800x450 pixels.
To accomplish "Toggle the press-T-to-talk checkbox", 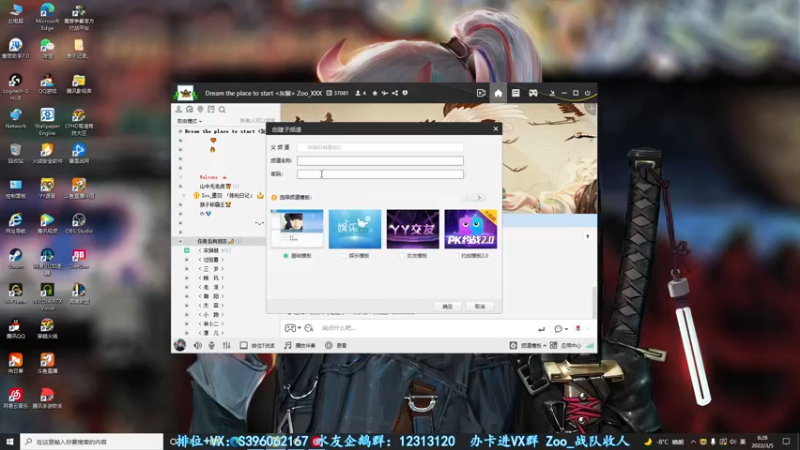I will pyautogui.click(x=243, y=345).
